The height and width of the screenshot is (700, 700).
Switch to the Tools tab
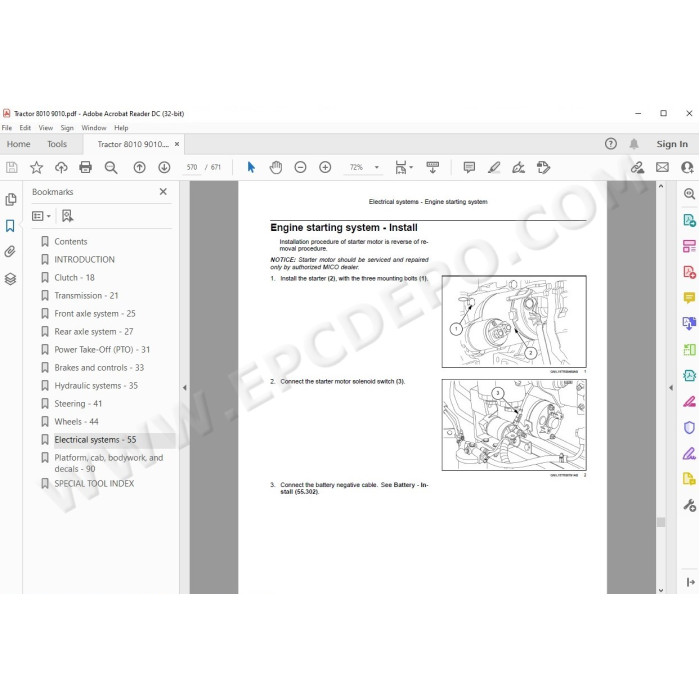point(57,144)
